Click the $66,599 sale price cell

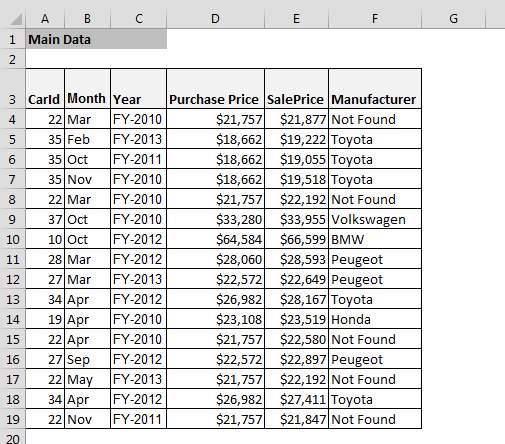click(x=296, y=239)
